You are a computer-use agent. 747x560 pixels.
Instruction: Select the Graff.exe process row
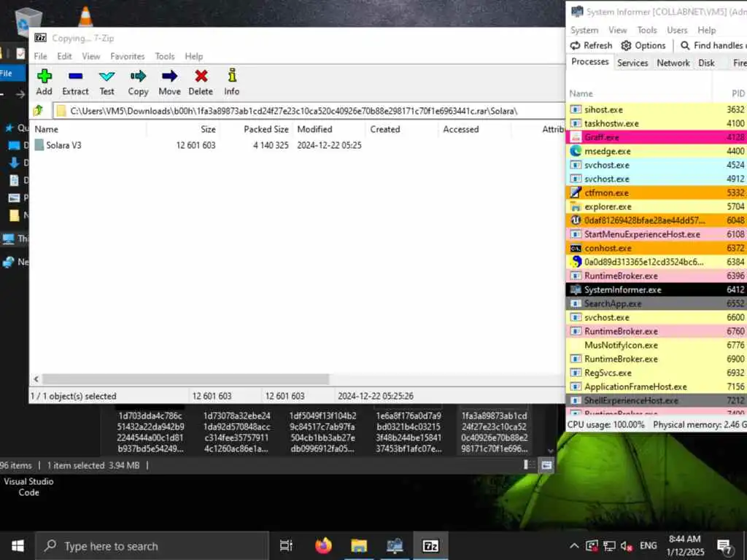pos(657,137)
